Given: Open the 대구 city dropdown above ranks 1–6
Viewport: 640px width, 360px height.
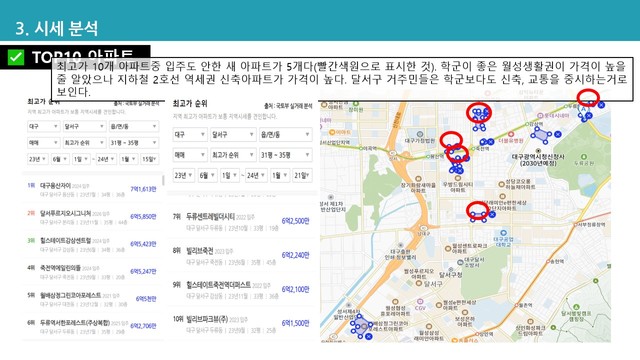Looking at the screenshot, I should (44, 127).
